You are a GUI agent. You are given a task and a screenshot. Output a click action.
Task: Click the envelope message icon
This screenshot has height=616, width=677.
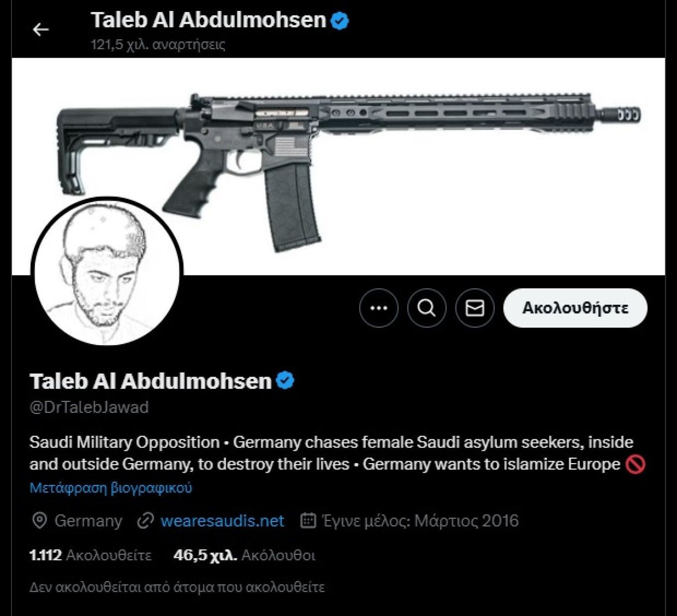click(x=474, y=308)
